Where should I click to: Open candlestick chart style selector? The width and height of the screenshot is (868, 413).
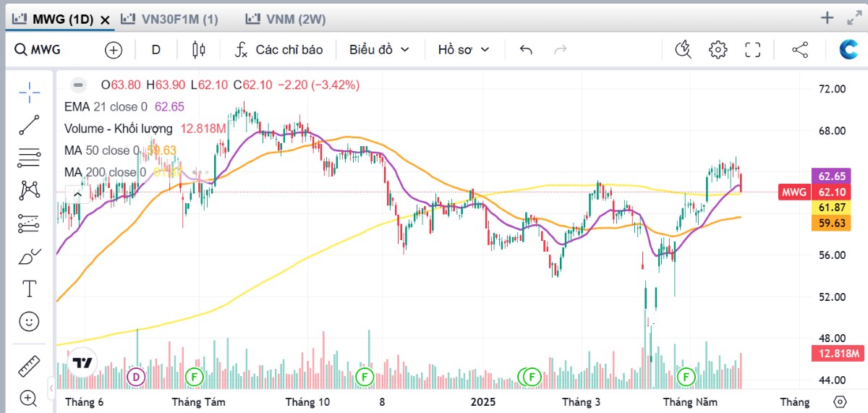(199, 50)
